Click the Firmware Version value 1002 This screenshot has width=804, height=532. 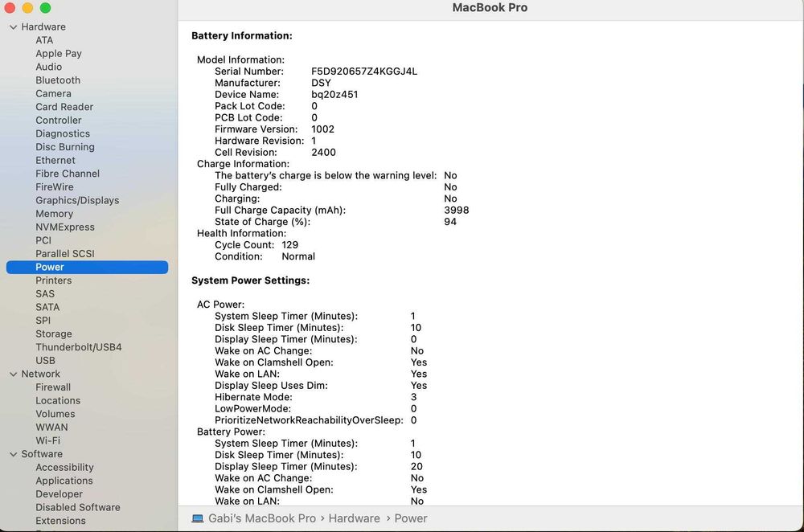coord(322,129)
